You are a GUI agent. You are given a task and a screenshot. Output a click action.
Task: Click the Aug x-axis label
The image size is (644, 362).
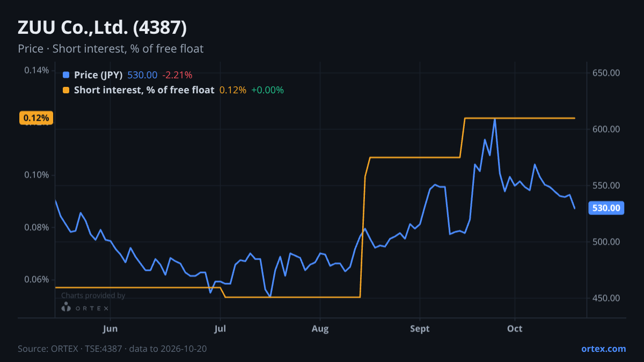[x=320, y=329]
